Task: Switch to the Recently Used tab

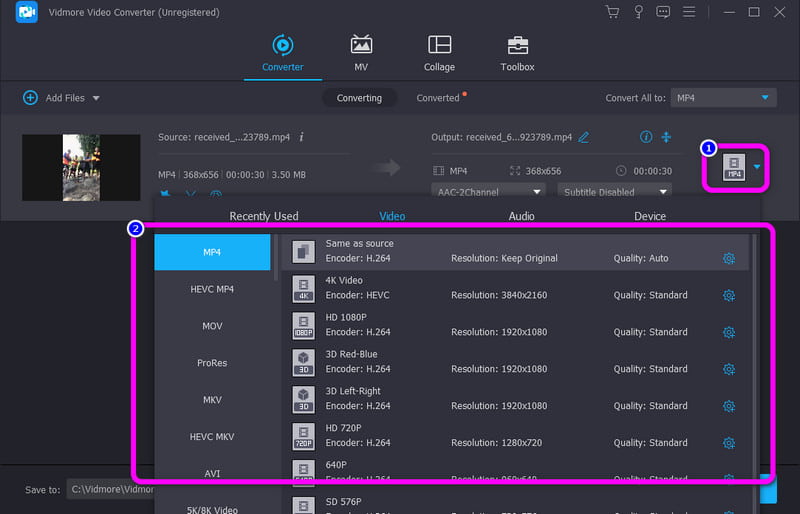Action: coord(264,216)
